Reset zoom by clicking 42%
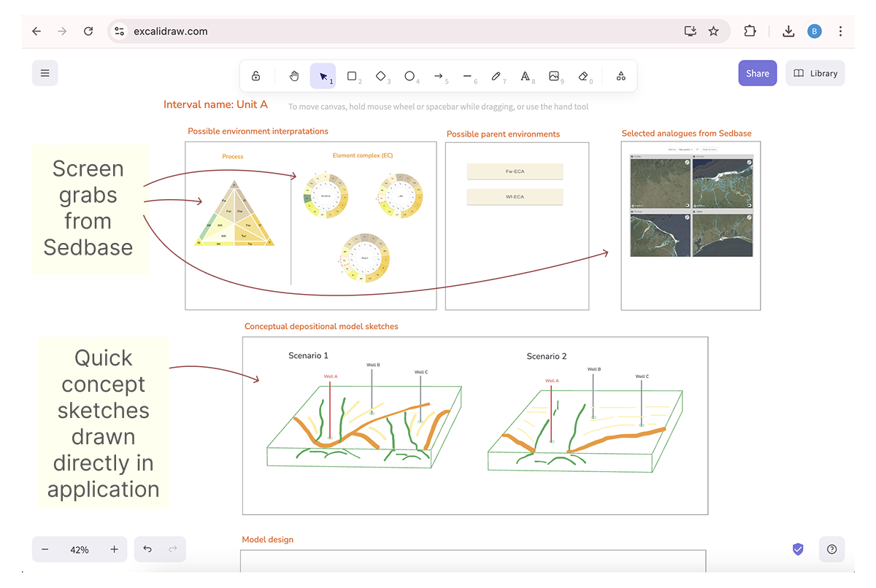The image size is (876, 588). pyautogui.click(x=80, y=549)
